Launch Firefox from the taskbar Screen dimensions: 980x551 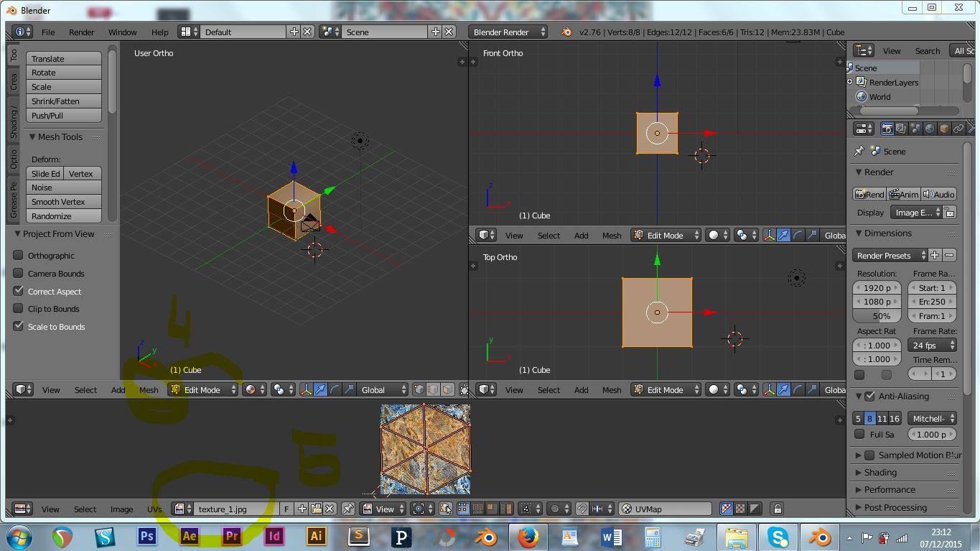click(528, 537)
